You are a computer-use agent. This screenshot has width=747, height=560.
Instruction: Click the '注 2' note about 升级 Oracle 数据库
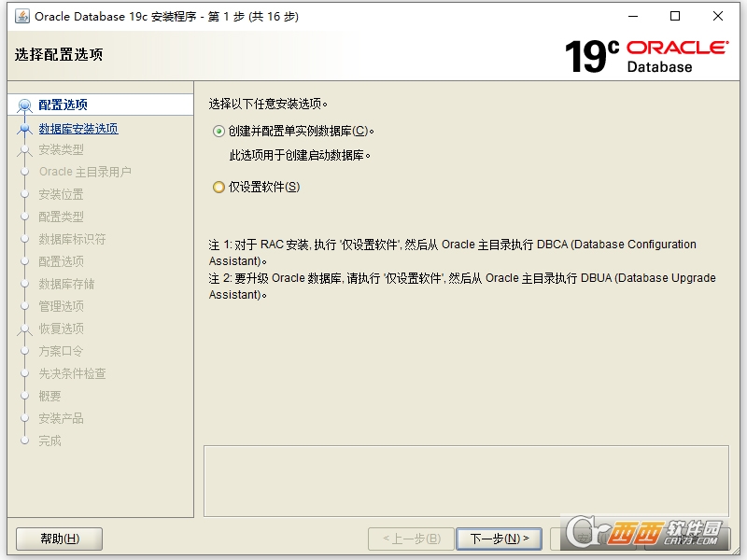[x=462, y=287]
